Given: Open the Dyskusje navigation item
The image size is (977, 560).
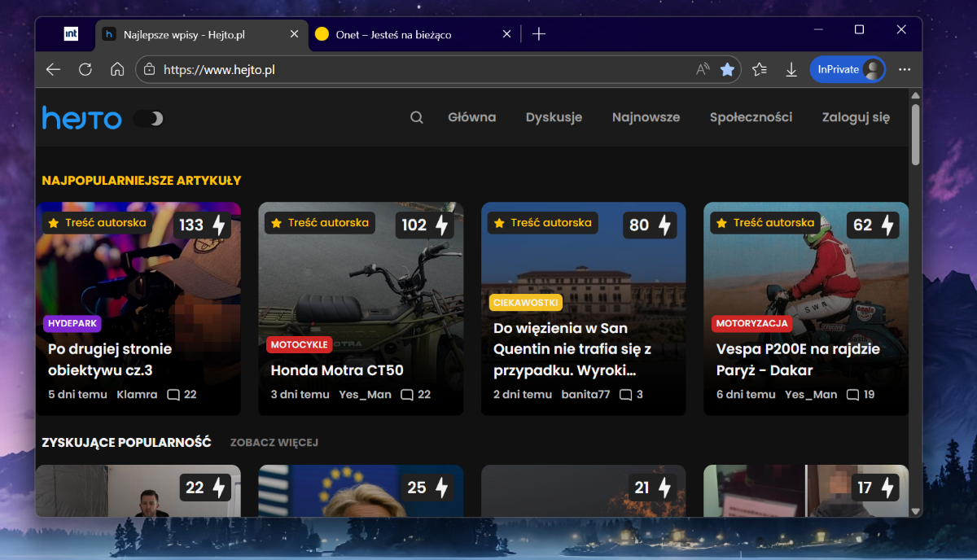Looking at the screenshot, I should (554, 117).
